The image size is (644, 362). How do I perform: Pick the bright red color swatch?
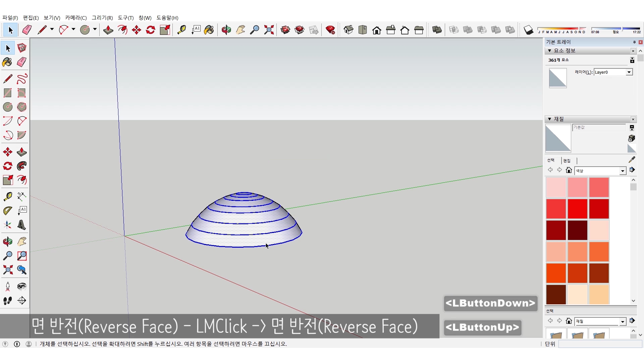click(577, 208)
